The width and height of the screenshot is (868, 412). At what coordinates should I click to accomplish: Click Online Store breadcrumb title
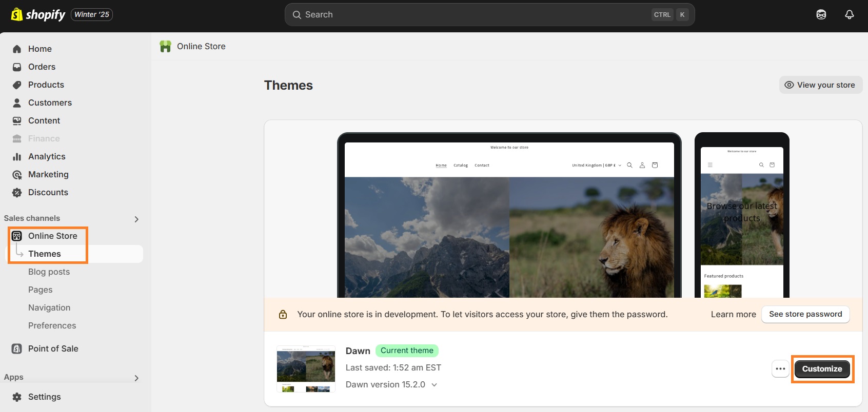point(201,47)
